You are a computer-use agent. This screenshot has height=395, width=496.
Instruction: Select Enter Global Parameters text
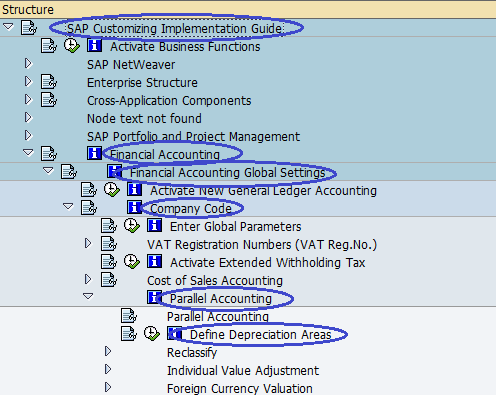pos(236,227)
